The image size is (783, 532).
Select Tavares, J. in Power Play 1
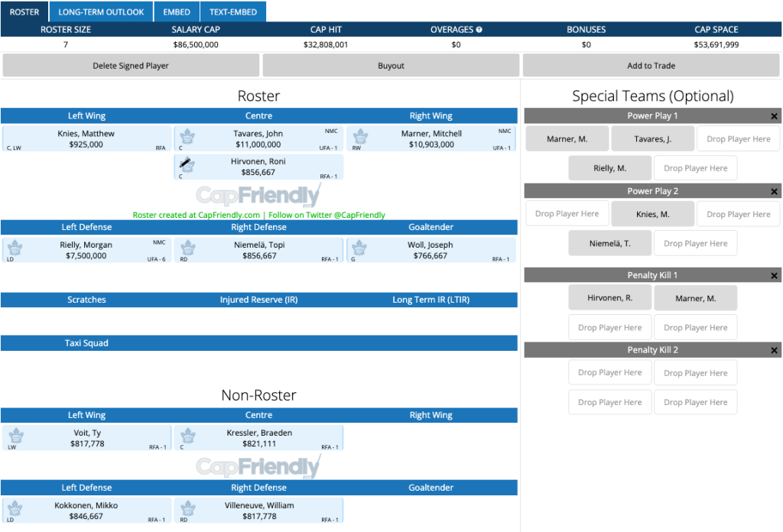[652, 139]
